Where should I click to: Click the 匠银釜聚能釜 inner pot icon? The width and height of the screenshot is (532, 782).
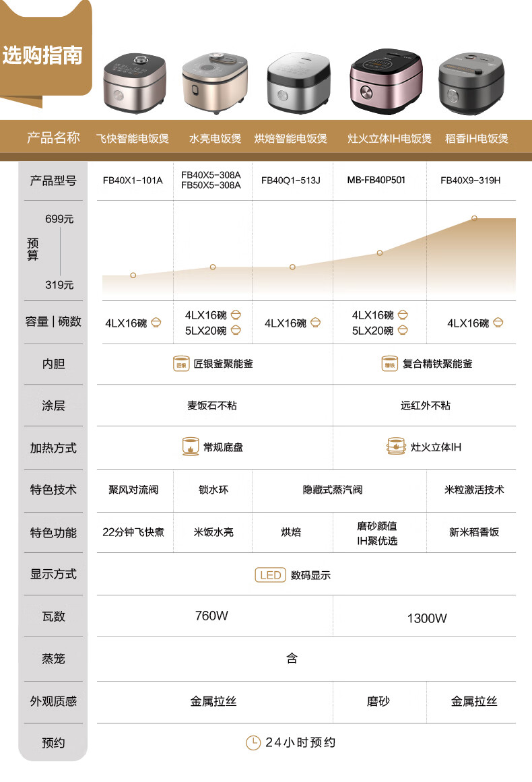click(x=180, y=364)
